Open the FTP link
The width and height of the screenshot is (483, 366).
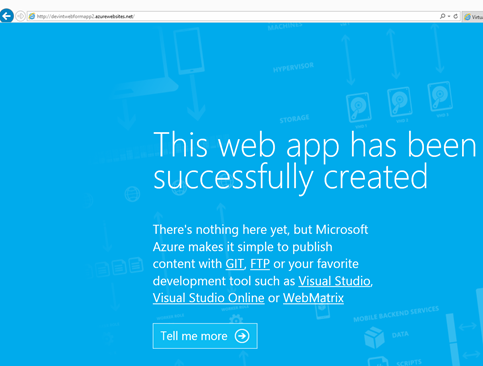260,264
